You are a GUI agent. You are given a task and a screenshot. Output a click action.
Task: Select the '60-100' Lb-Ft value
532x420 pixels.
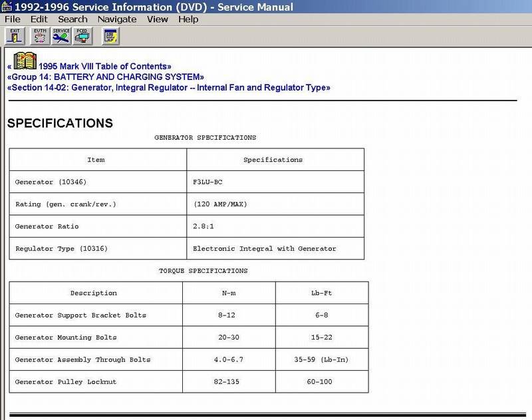point(320,382)
